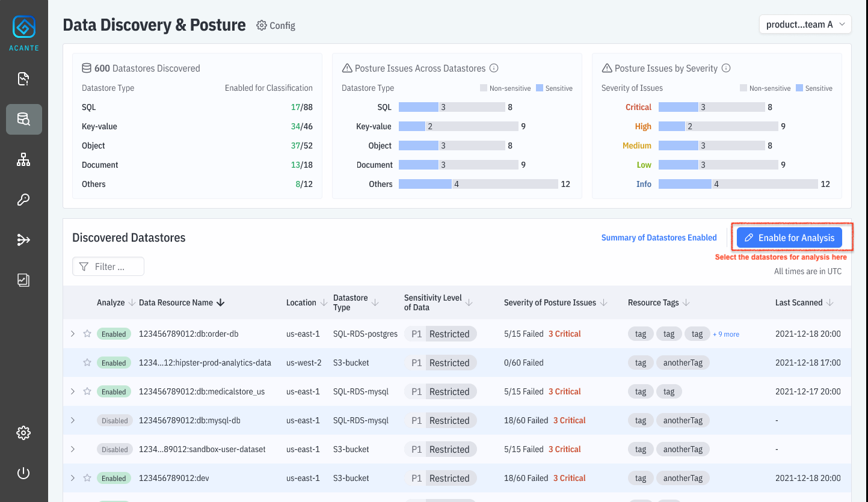The height and width of the screenshot is (502, 868).
Task: Click Key-value 34/46 classification count
Action: point(301,126)
